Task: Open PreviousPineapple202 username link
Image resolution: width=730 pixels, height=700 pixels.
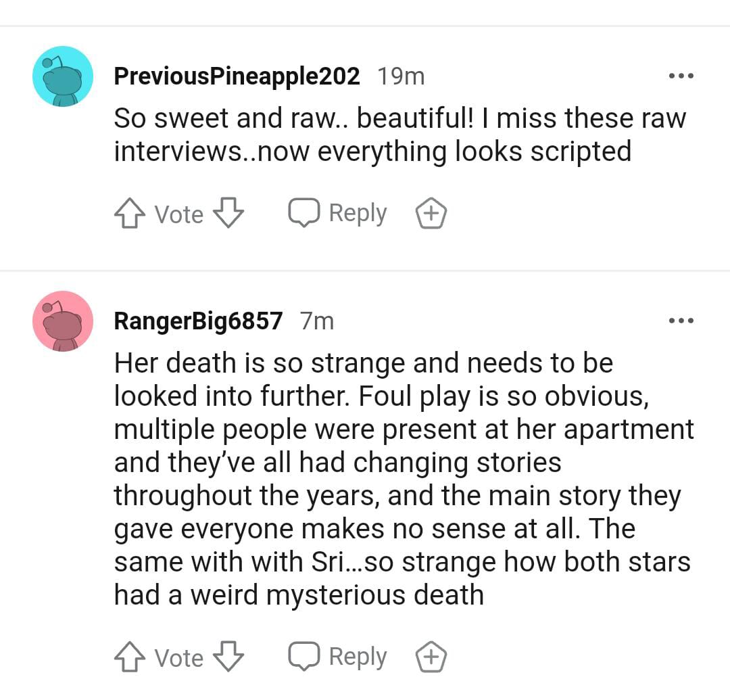Action: coord(237,76)
